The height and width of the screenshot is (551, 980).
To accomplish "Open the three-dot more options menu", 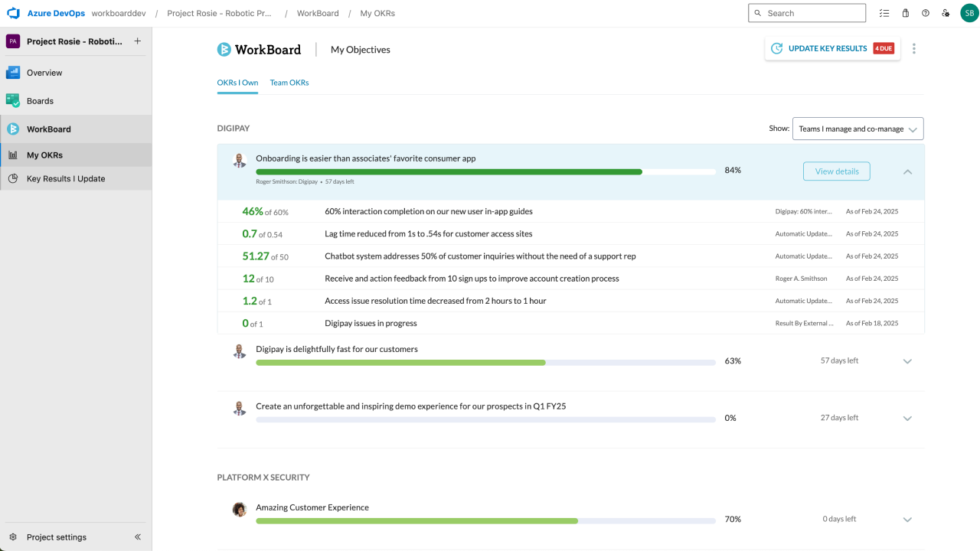I will [x=913, y=49].
